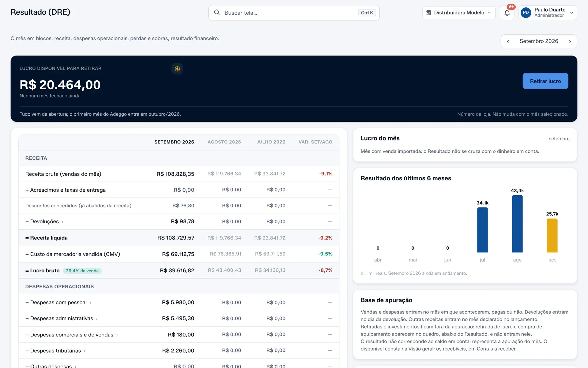
Task: Go to next month arrow
Action: tap(570, 41)
